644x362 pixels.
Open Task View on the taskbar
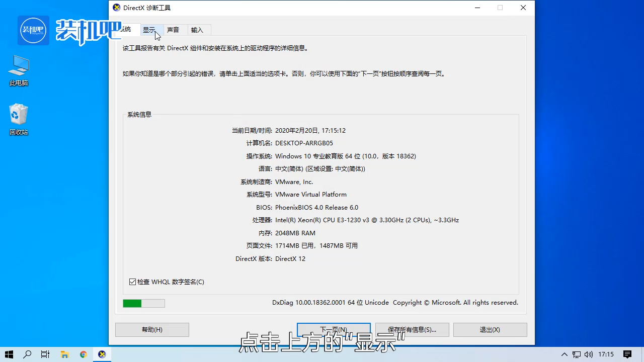45,354
